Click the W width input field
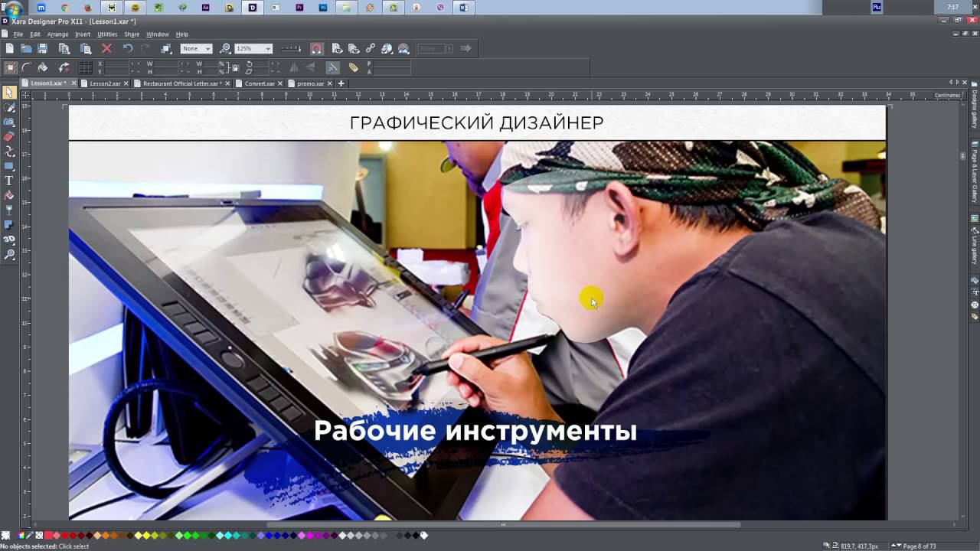 click(x=165, y=64)
